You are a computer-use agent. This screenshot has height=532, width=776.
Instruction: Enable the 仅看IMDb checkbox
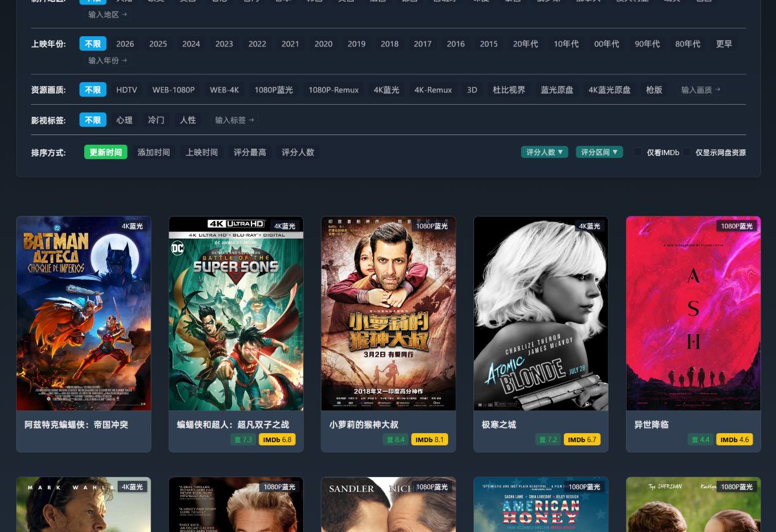pos(638,153)
